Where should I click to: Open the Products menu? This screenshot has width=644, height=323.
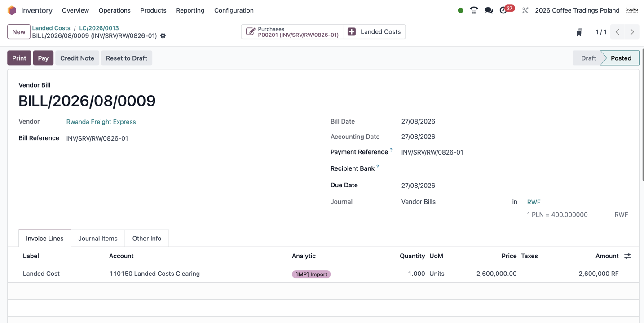pyautogui.click(x=153, y=10)
